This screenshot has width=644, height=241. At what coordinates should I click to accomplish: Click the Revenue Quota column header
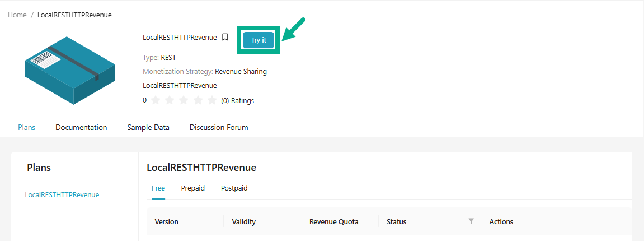tap(334, 222)
